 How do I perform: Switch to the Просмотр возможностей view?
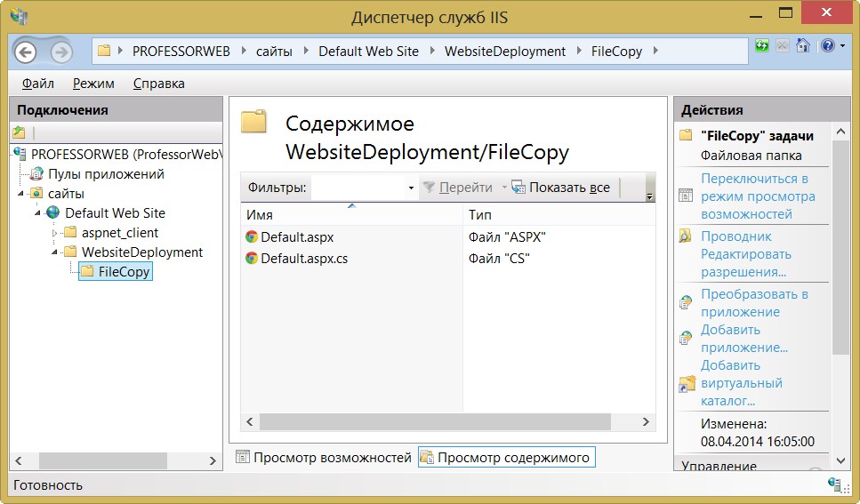[x=324, y=458]
